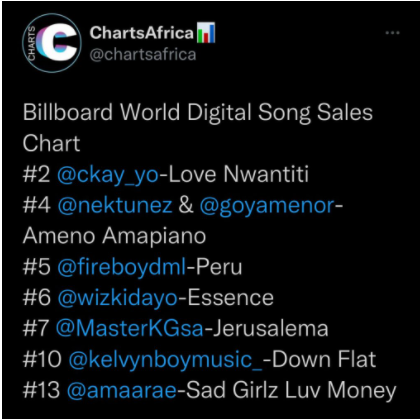The image size is (420, 419).
Task: Click the Sad Girlz Luv Money text
Action: coord(291,390)
